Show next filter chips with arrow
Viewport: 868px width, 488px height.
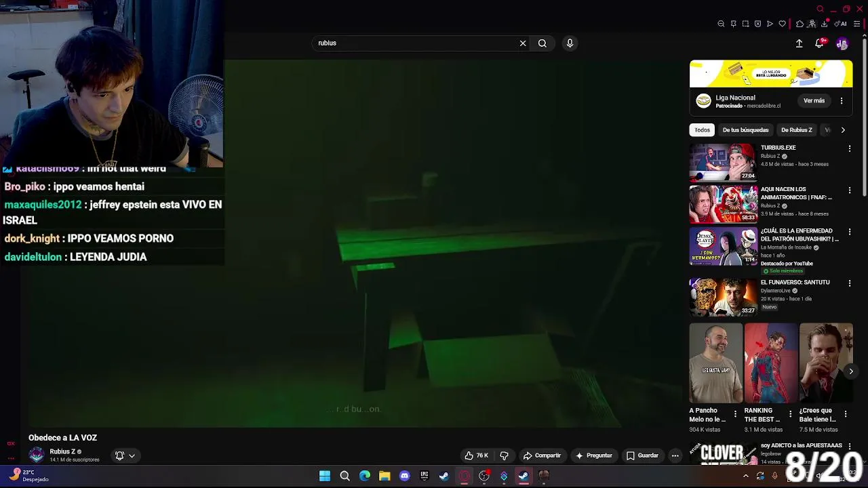(843, 130)
